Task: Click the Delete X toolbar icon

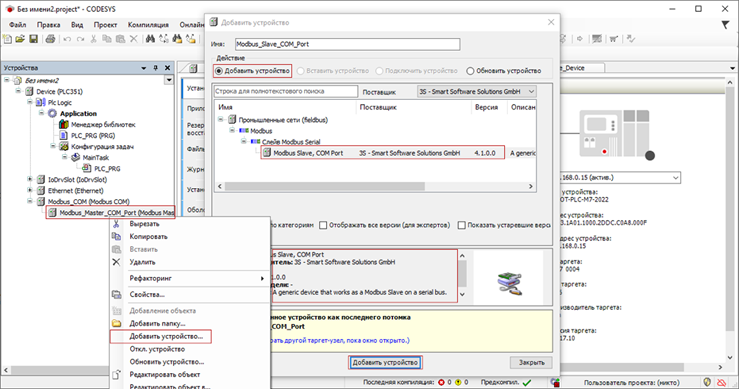Action: [x=134, y=39]
